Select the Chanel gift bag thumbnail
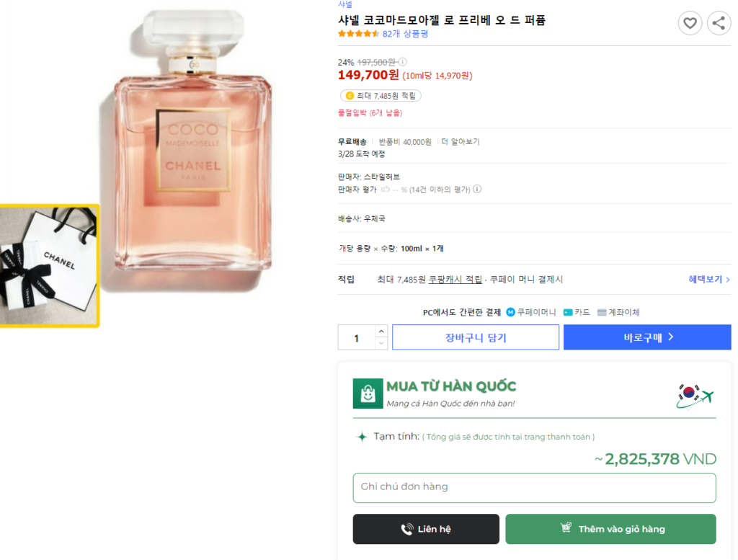 click(x=48, y=266)
